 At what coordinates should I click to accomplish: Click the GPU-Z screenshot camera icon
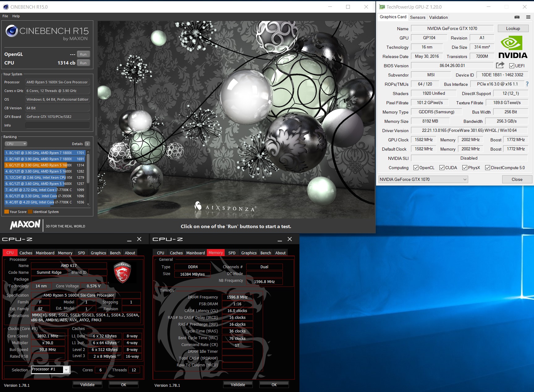coord(517,17)
